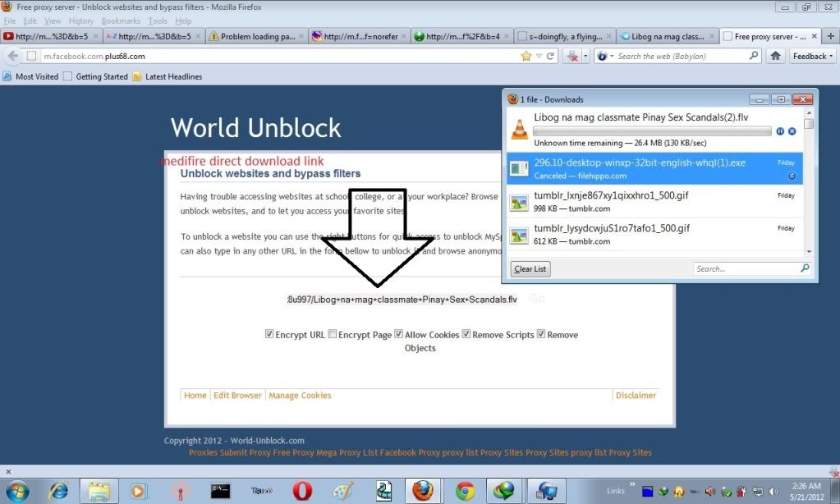Image resolution: width=840 pixels, height=504 pixels.
Task: Open the Command Prompt taskbar icon
Action: pyautogui.click(x=220, y=491)
